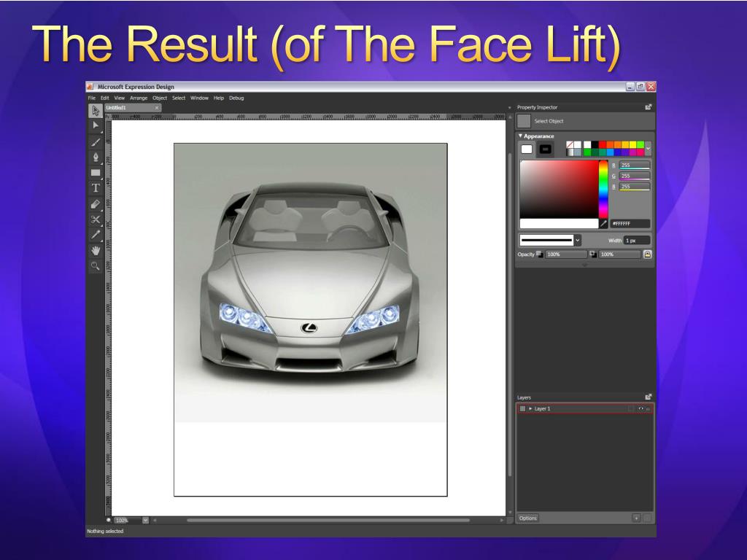Screen dimensions: 747x560
Task: Expand the collapsed section under Opacity
Action: [x=584, y=265]
